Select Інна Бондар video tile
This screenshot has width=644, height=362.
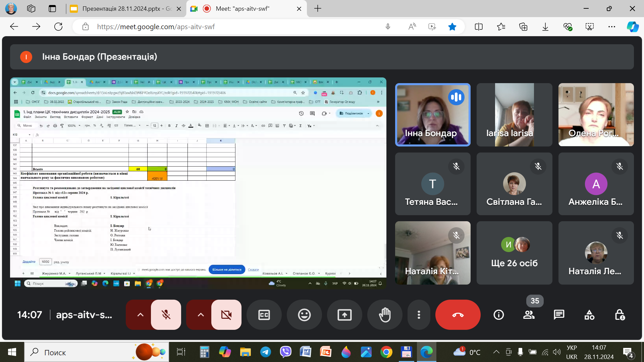click(433, 115)
